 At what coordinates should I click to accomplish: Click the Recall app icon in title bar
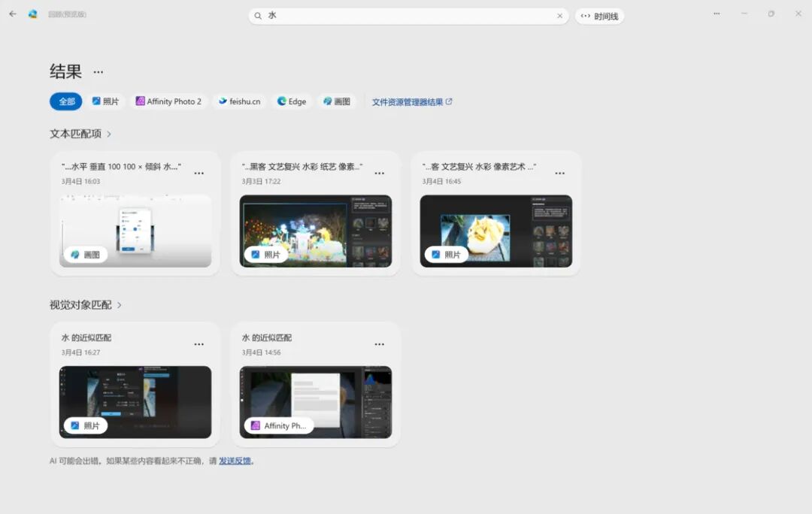(32, 14)
